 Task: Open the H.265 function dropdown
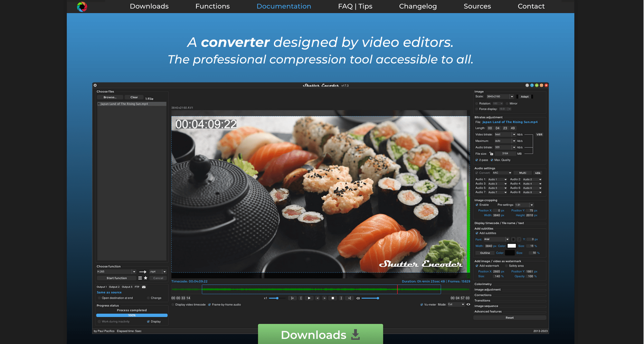(117, 272)
